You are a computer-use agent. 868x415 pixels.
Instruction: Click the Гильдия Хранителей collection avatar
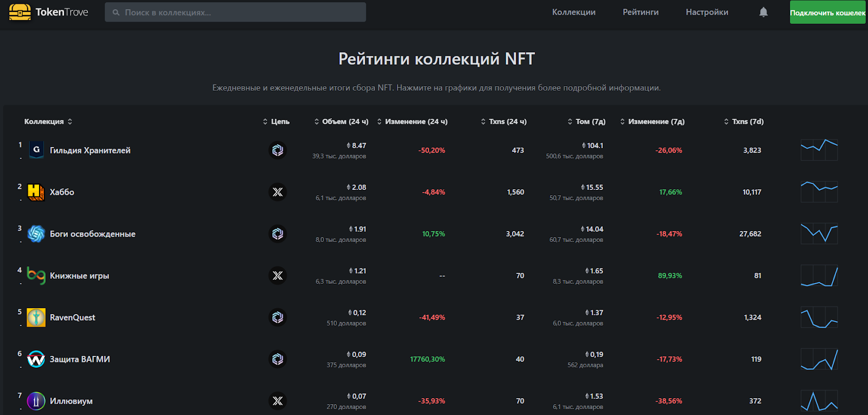36,150
